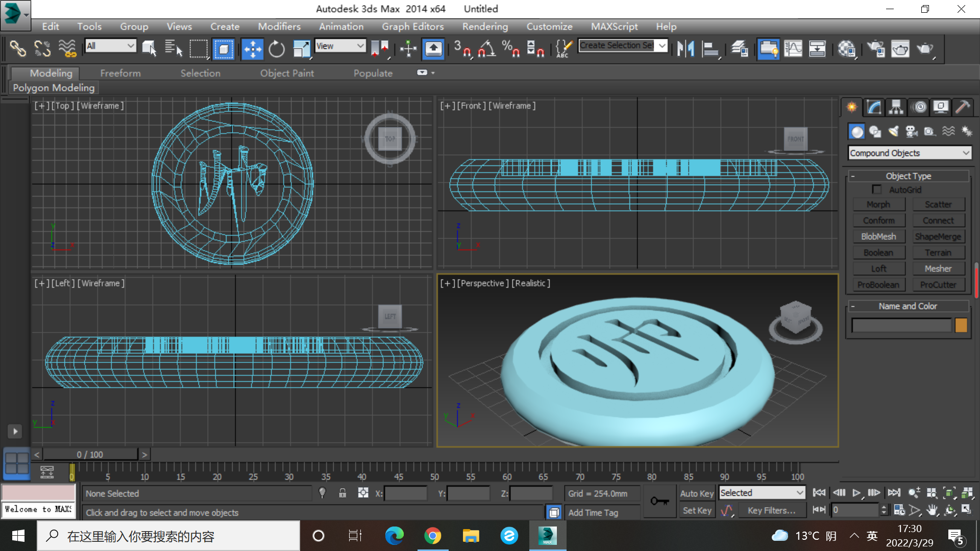Enable the AutoGrid checkbox
Viewport: 980px width, 551px height.
coord(877,189)
